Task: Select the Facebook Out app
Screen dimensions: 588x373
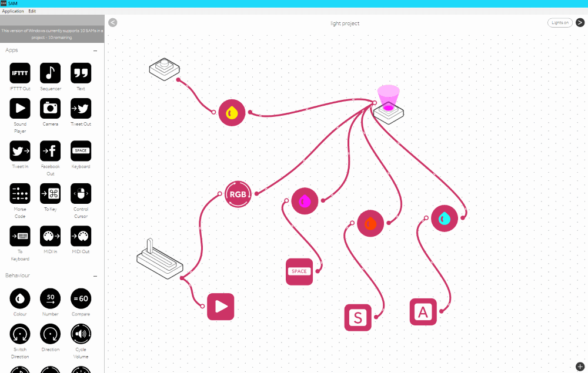Action: 50,151
